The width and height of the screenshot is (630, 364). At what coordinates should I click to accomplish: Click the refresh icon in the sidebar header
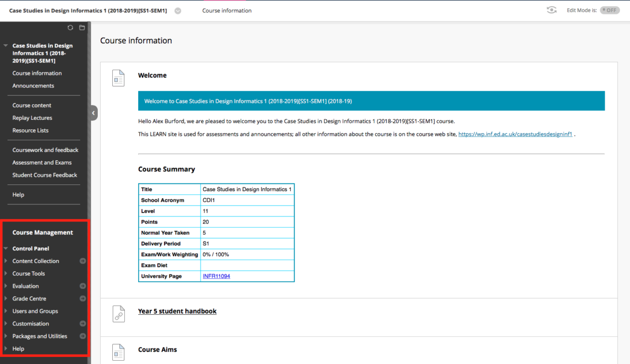pyautogui.click(x=71, y=27)
